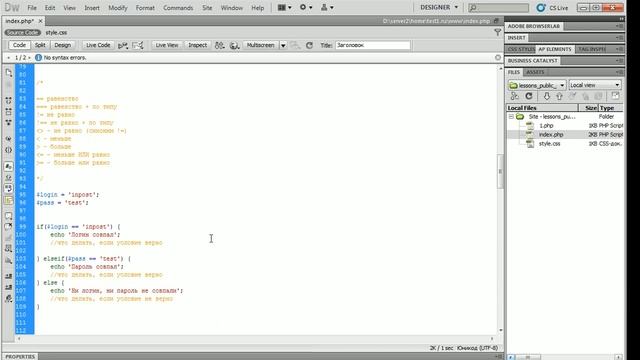Screen dimensions: 640x360
Task: Click the Apply Comment icon
Action: point(9,216)
